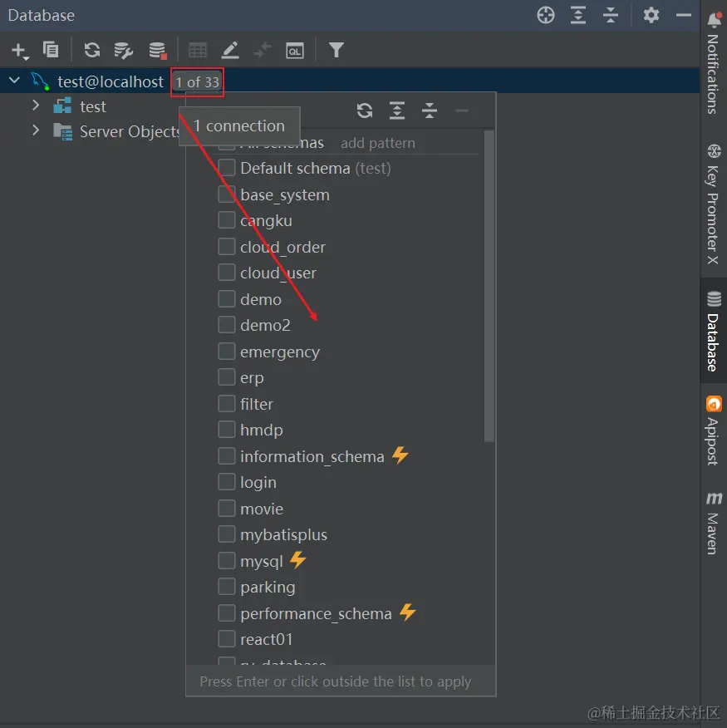Screen dimensions: 727x728
Task: Check the mybatisplus schema checkbox
Action: pyautogui.click(x=227, y=534)
